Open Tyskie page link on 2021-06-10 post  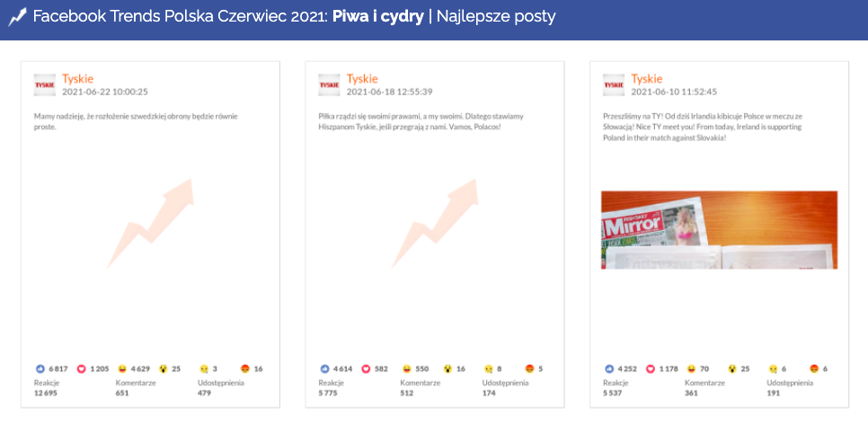pyautogui.click(x=646, y=79)
